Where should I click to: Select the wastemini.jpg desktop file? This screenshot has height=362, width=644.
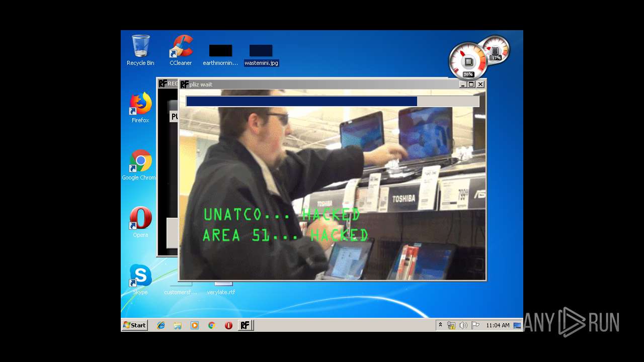click(x=261, y=55)
